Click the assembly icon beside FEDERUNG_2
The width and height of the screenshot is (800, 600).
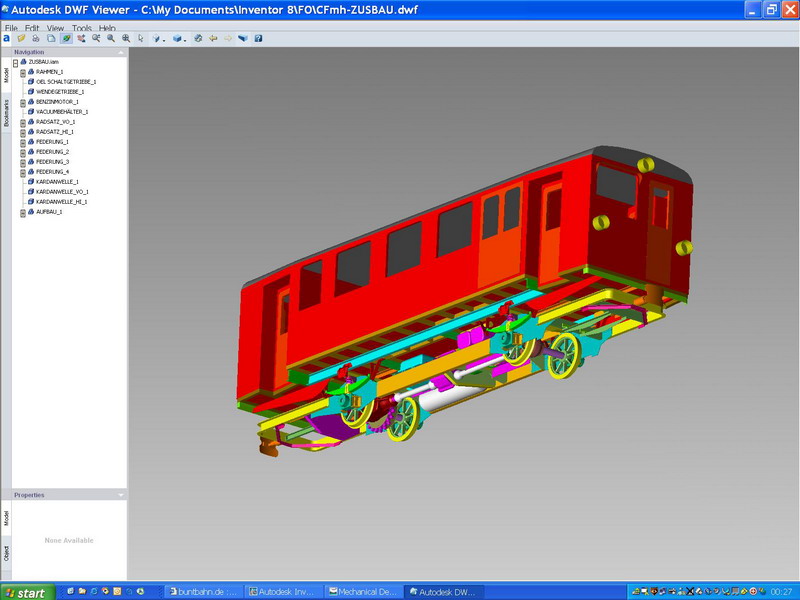click(31, 152)
